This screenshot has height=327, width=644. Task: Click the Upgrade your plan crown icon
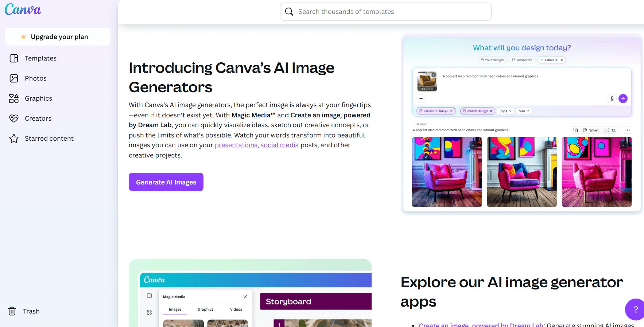click(x=23, y=37)
